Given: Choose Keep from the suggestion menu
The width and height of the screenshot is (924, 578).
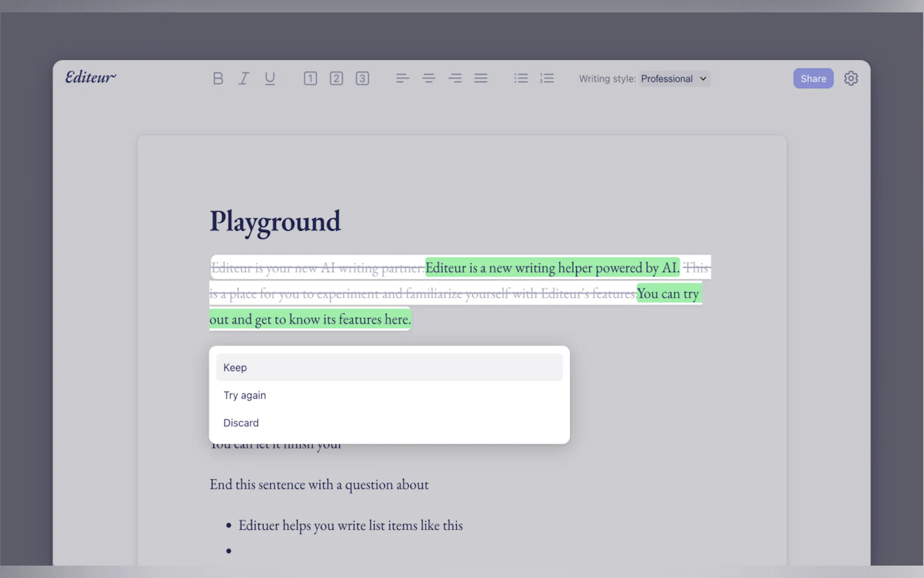Looking at the screenshot, I should (x=389, y=367).
